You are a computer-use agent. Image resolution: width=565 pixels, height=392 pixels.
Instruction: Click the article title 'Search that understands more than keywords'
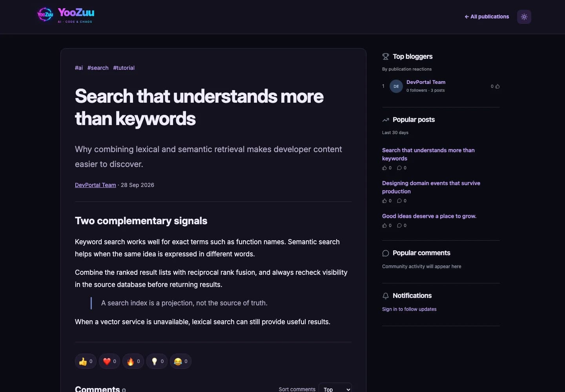pos(199,107)
